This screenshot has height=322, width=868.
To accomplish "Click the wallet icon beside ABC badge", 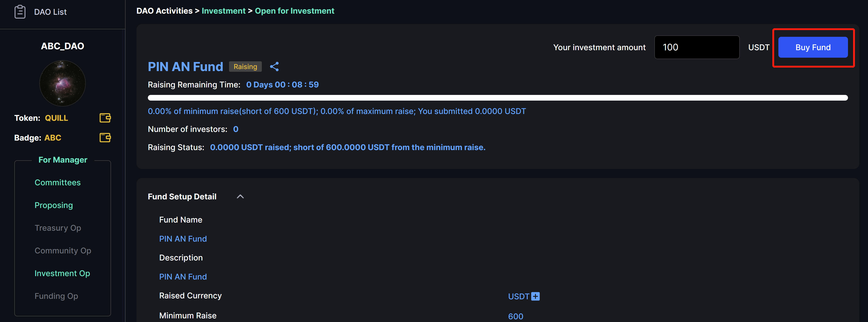I will pyautogui.click(x=105, y=137).
